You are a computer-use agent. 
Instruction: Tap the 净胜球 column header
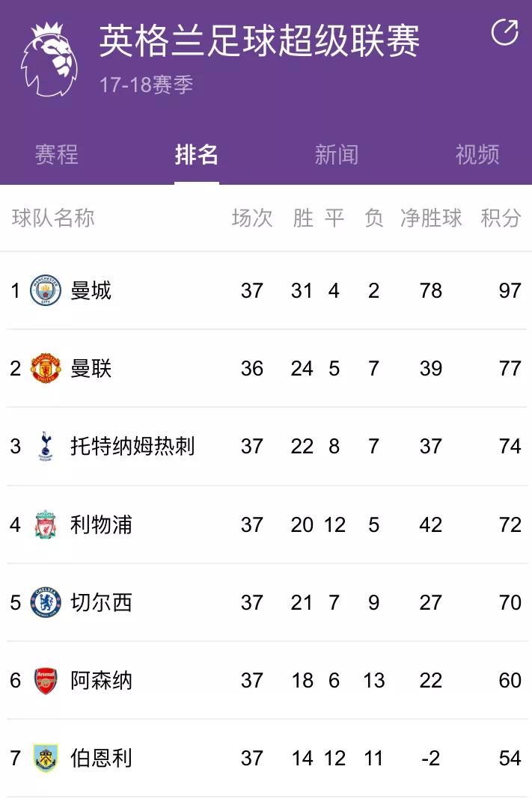pyautogui.click(x=431, y=218)
